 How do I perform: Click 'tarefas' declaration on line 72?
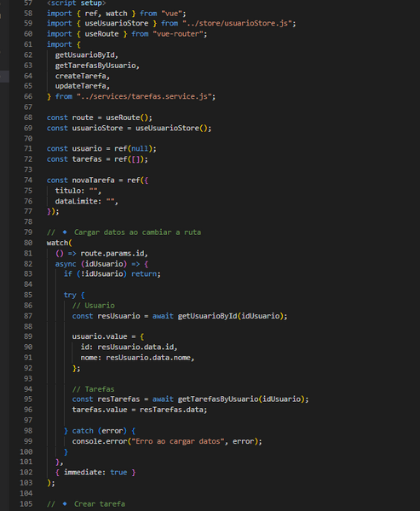click(x=87, y=159)
